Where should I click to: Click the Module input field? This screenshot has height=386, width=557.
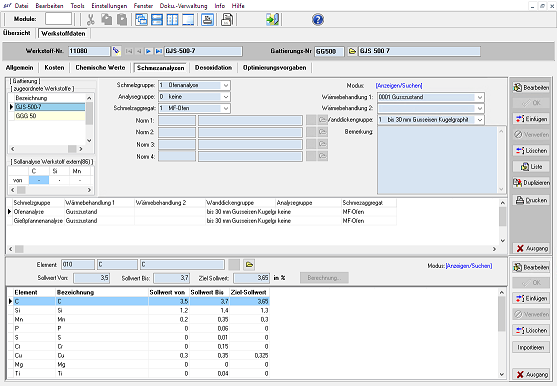pos(58,19)
